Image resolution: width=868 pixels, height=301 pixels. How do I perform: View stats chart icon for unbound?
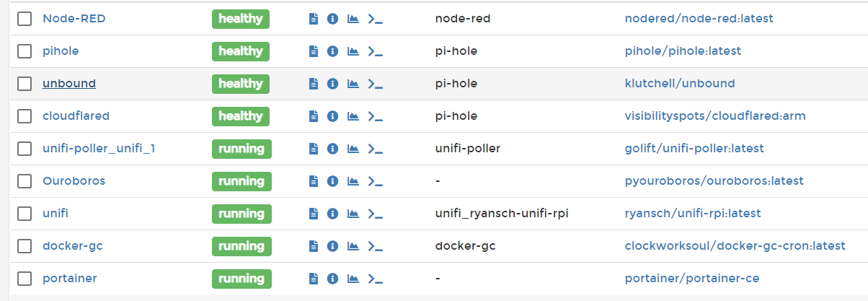353,84
